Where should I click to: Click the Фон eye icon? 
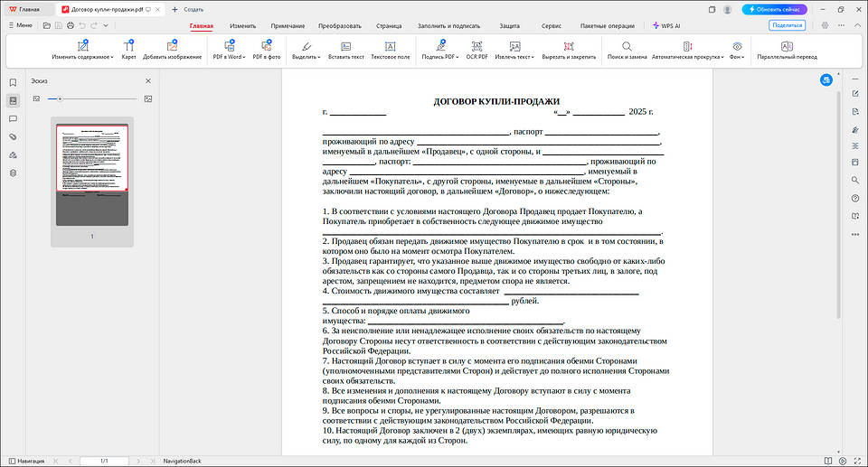click(x=737, y=46)
